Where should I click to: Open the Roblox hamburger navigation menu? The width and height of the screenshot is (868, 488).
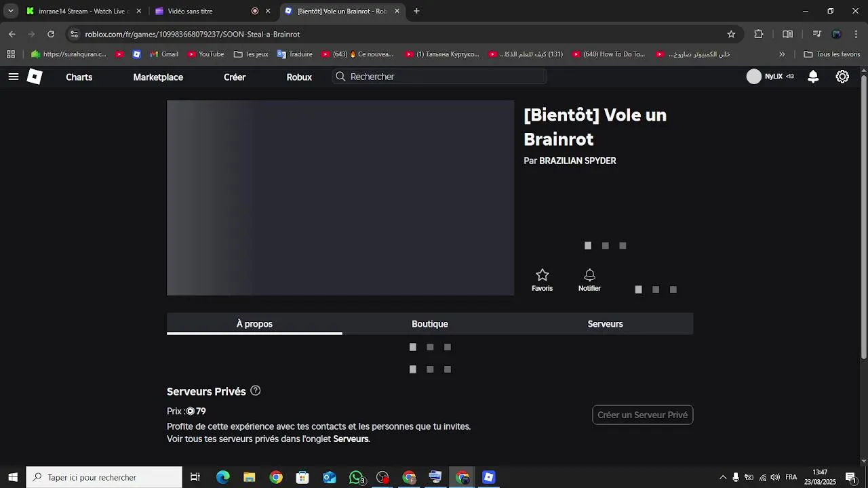pyautogui.click(x=13, y=77)
